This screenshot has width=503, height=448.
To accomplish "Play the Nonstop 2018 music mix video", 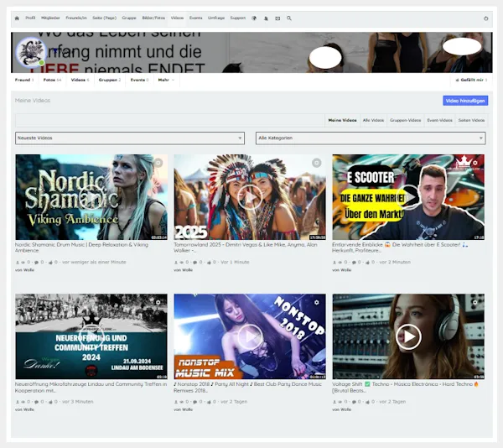I will 250,336.
